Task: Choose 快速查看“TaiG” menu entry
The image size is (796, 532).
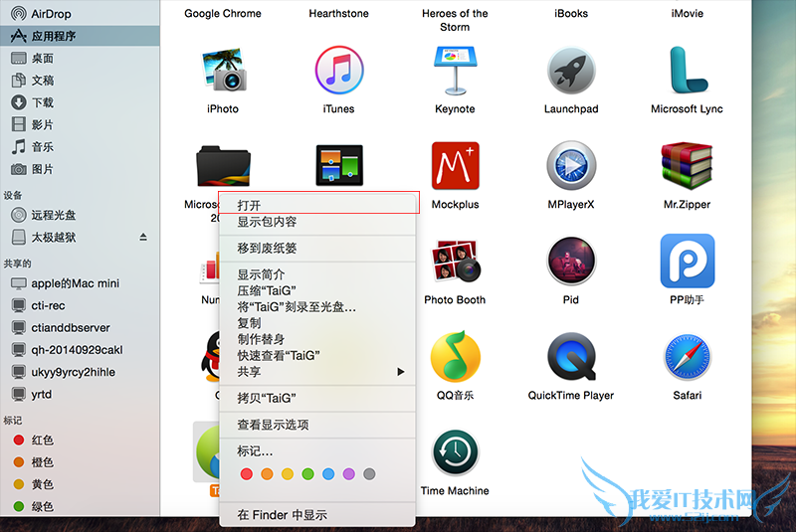Action: tap(317, 356)
